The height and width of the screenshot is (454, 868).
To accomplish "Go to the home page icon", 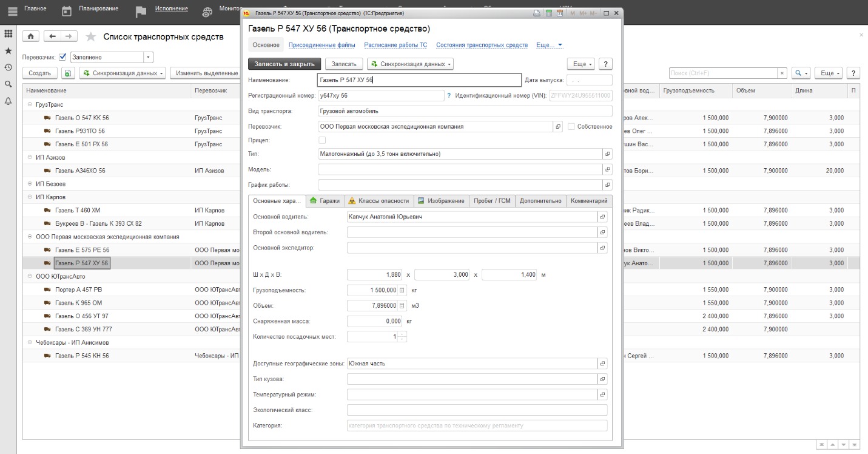I will click(x=32, y=36).
